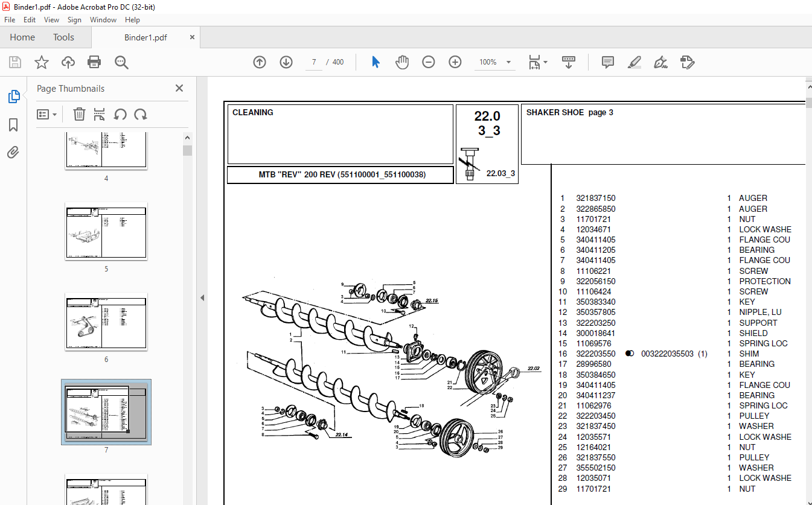Open the View menu

[x=51, y=20]
